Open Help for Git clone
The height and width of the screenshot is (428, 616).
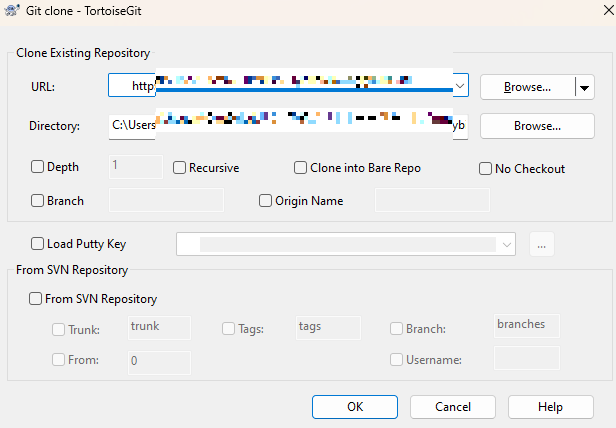tap(550, 407)
